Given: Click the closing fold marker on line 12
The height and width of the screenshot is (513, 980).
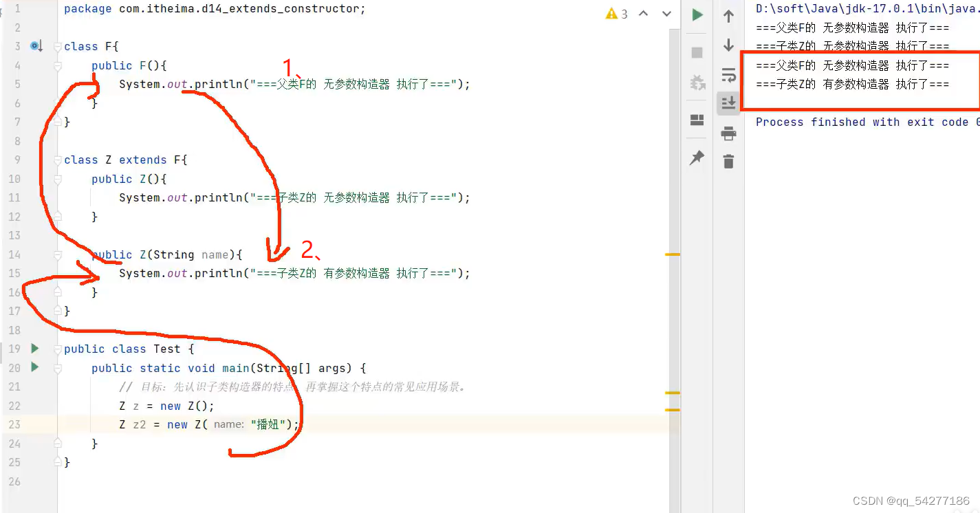Looking at the screenshot, I should (58, 217).
